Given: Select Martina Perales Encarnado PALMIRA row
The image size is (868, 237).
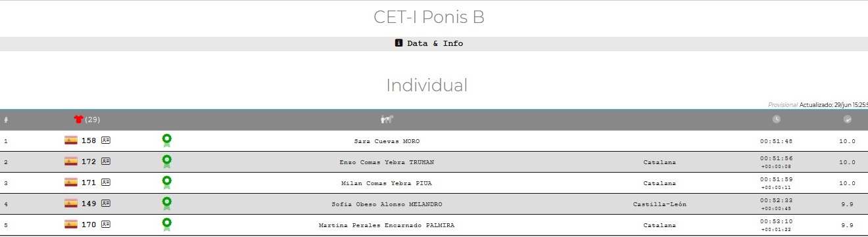Looking at the screenshot, I should coord(434,225).
